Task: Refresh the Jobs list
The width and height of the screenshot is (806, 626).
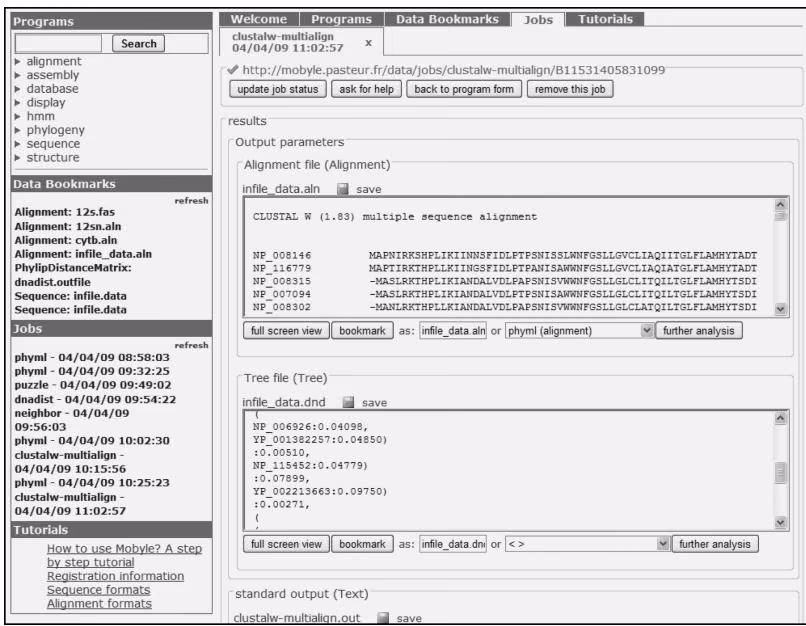Action: [x=191, y=345]
